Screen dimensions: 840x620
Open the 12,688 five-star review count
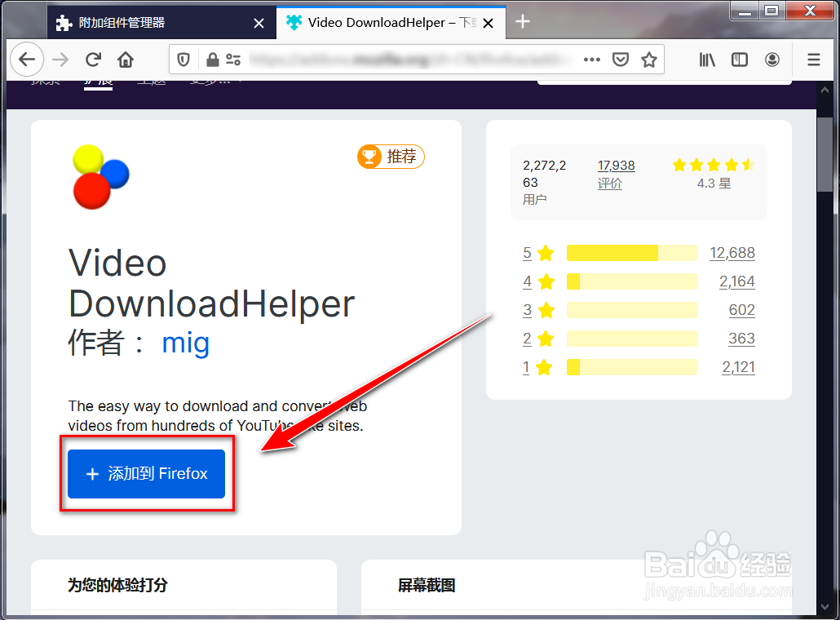[x=732, y=253]
